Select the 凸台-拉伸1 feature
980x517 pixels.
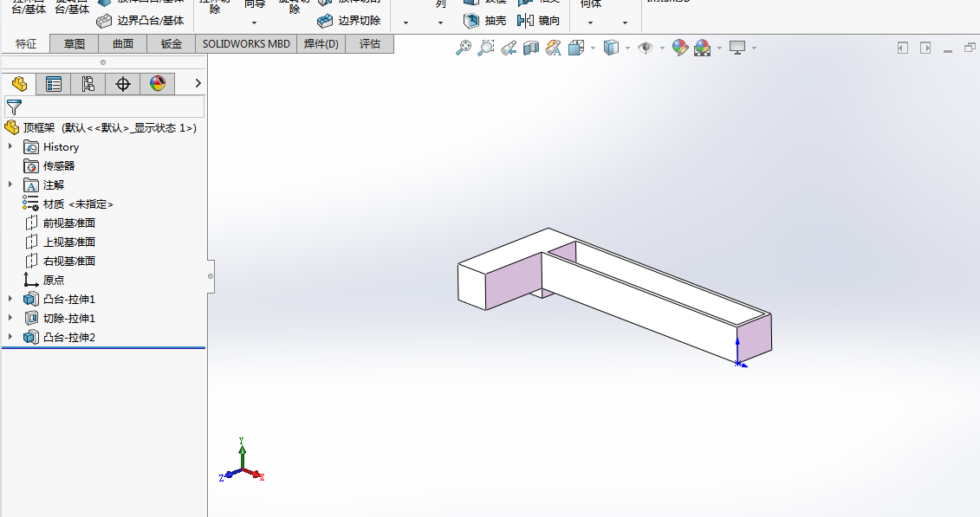(x=60, y=300)
